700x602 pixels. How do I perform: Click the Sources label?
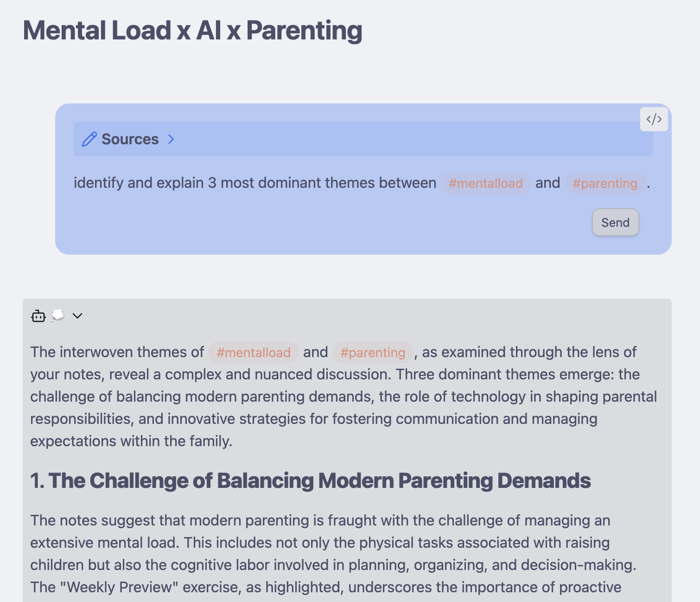pyautogui.click(x=130, y=139)
